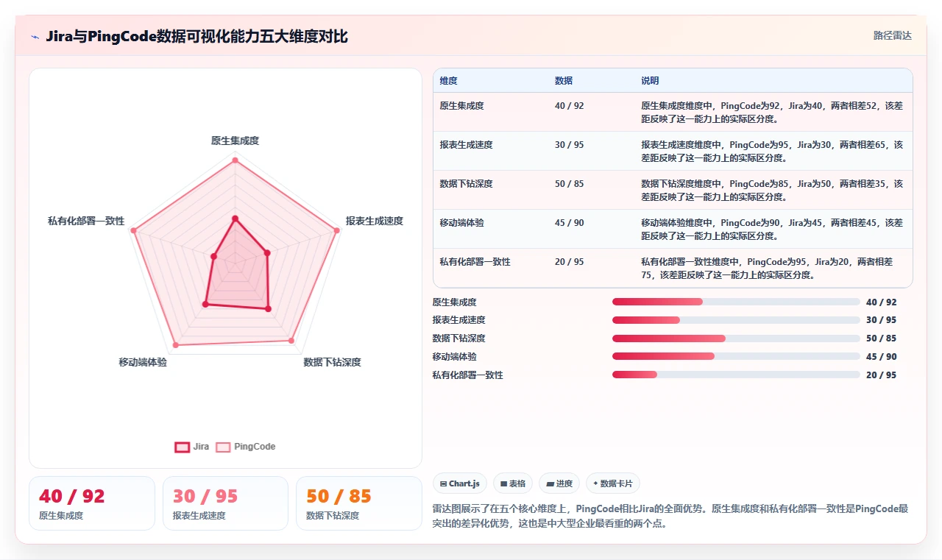Click Jira data point on 原生集成度 axis
This screenshot has height=560, width=942.
point(235,219)
